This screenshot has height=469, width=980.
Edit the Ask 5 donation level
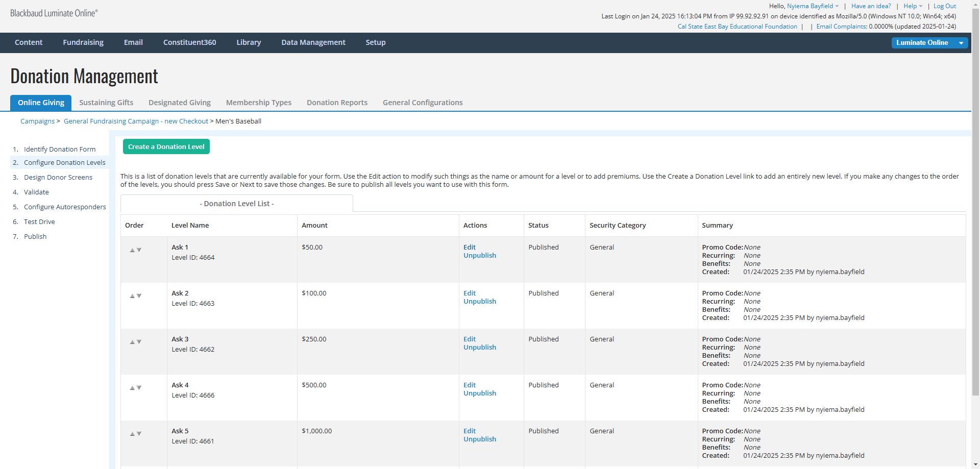pyautogui.click(x=470, y=431)
